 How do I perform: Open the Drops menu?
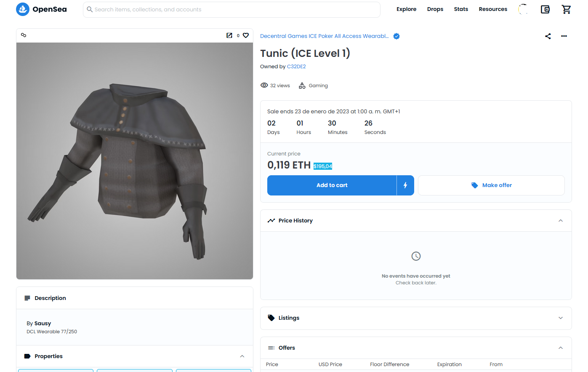click(x=435, y=9)
